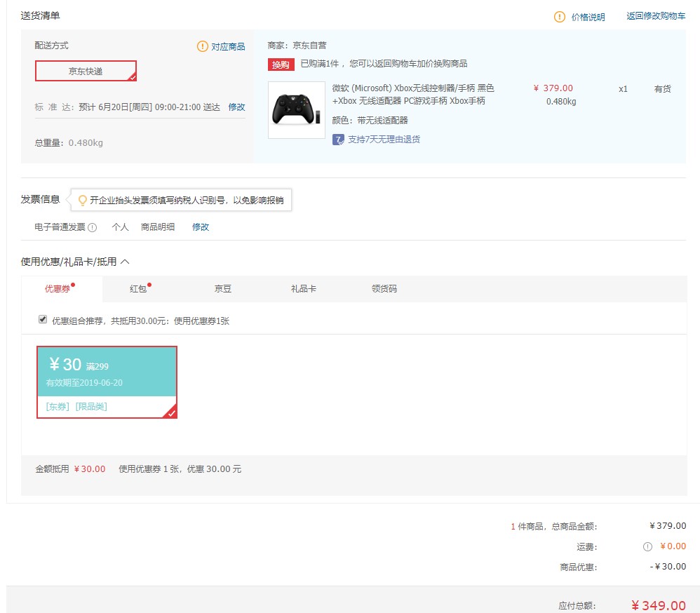Click 返回修改购物车 link
Screen dimensions: 700x613
pyautogui.click(x=656, y=16)
